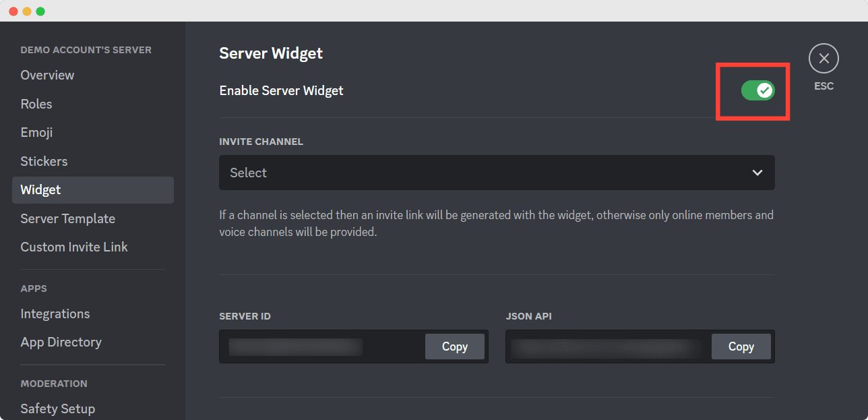Open the App Directory page
Viewport: 868px width, 420px height.
(x=61, y=342)
